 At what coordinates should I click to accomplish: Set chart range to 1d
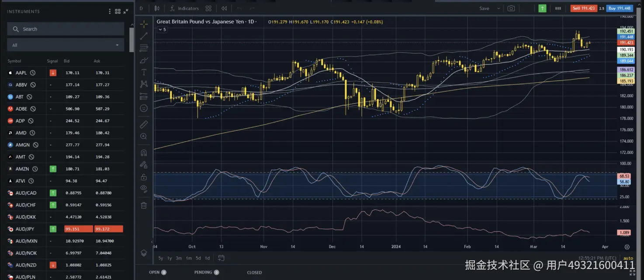[x=208, y=258]
